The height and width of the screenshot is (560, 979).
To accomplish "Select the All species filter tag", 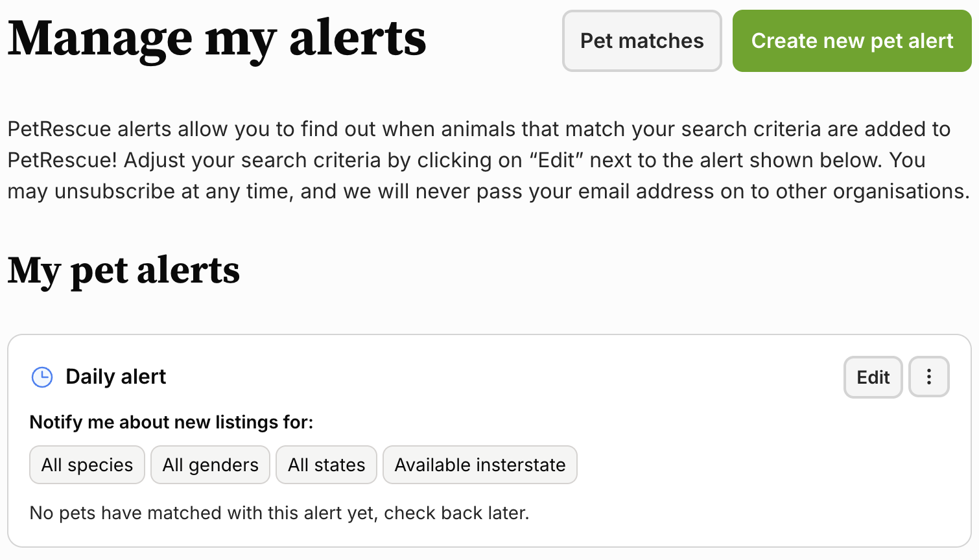I will [87, 465].
